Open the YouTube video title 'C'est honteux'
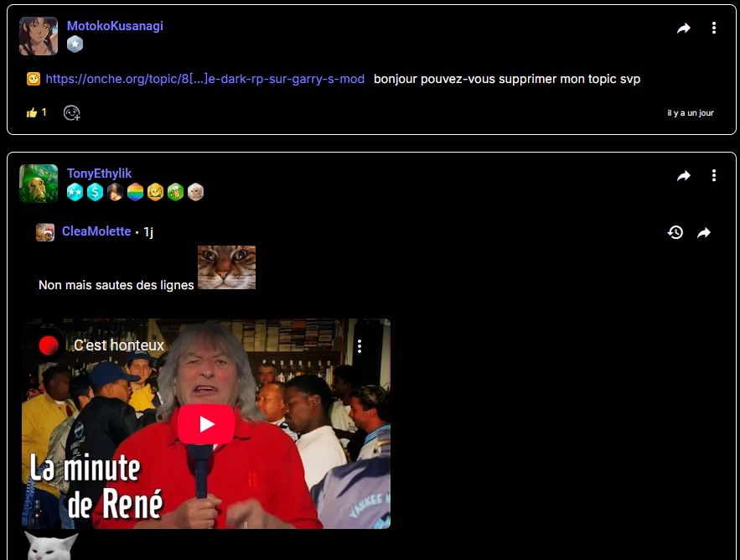Screen dimensions: 740x560 point(119,345)
